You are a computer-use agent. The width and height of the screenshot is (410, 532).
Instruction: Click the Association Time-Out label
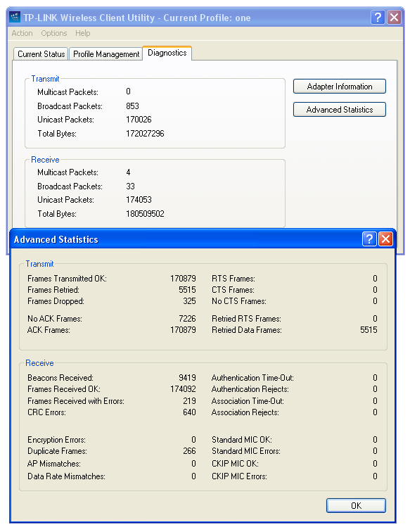(x=248, y=400)
